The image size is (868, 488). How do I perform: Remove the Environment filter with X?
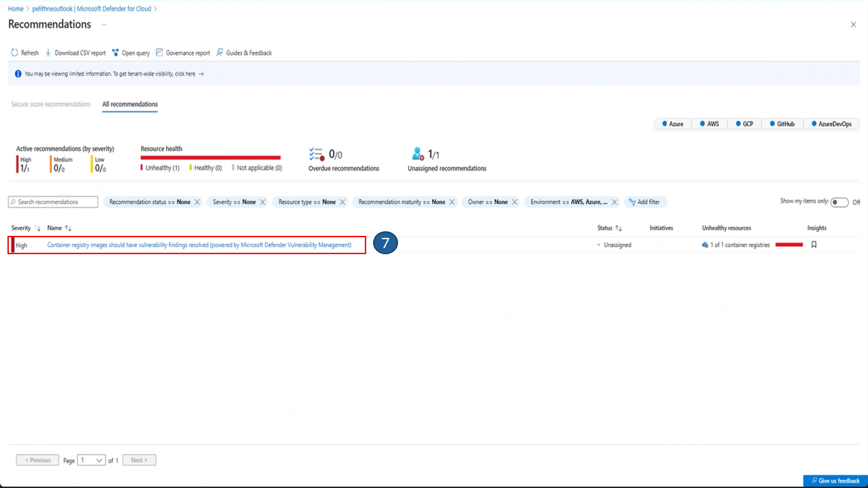[x=614, y=202]
